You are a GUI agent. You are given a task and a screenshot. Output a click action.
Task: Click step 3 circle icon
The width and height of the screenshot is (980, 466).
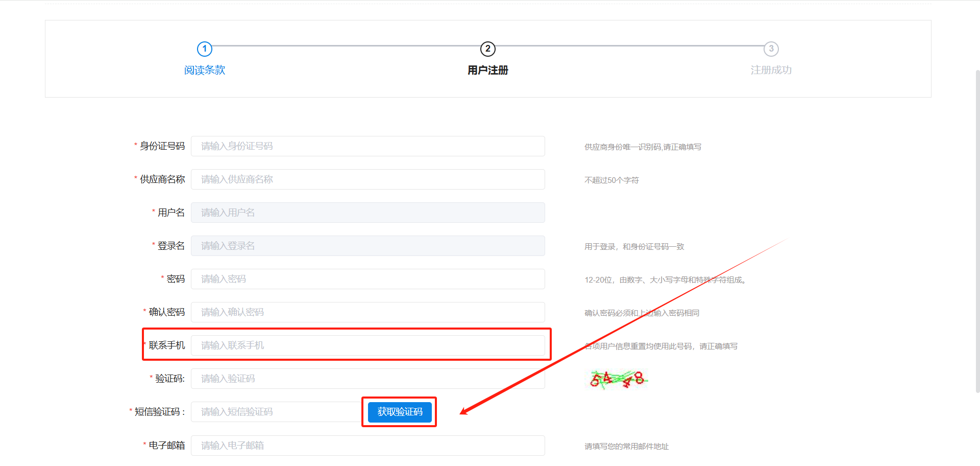point(771,49)
